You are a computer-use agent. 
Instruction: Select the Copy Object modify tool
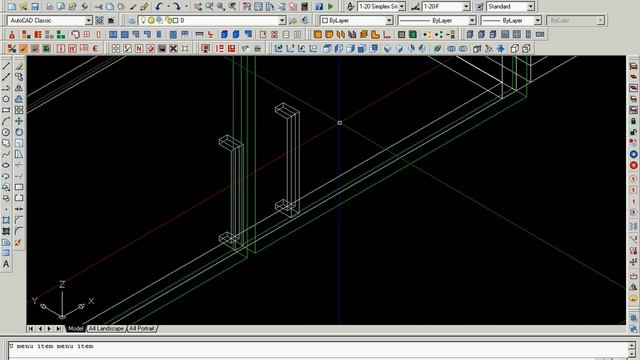tap(19, 77)
